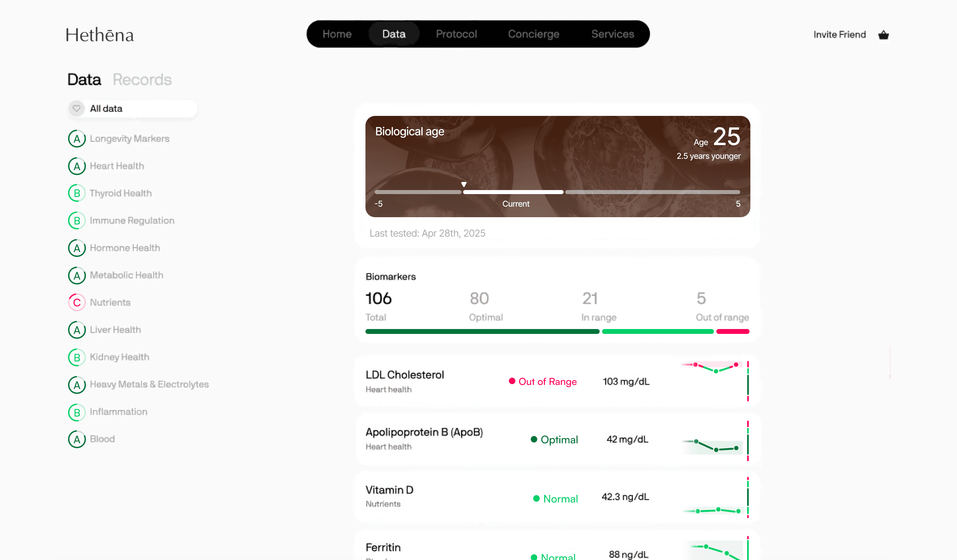Open the Protocol tab
Screen dimensions: 957x560
pyautogui.click(x=456, y=34)
